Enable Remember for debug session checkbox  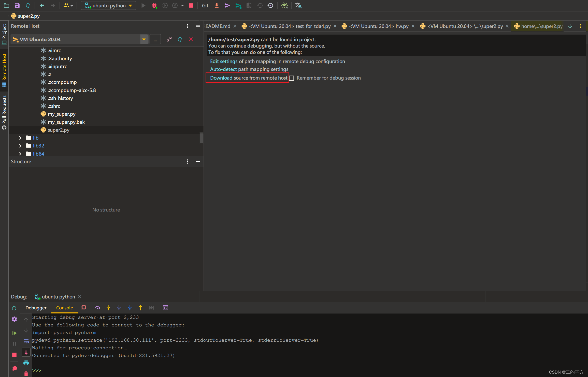pos(292,78)
